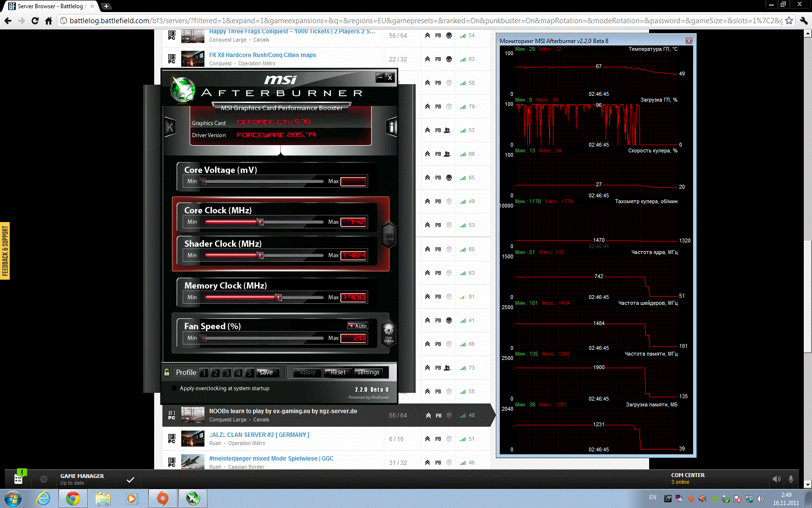Click browser wrench settings icon

[x=803, y=21]
